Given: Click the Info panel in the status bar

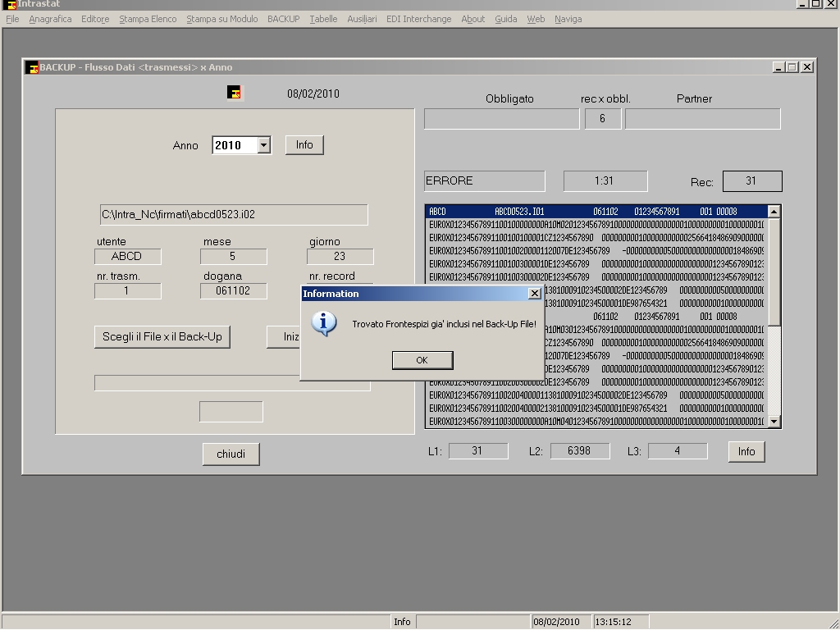Looking at the screenshot, I should pyautogui.click(x=402, y=622).
